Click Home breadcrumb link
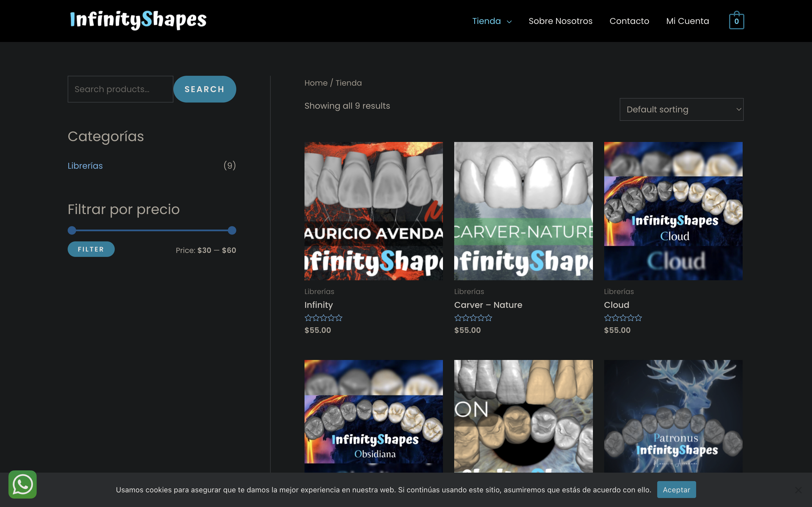Image resolution: width=812 pixels, height=507 pixels. click(315, 83)
